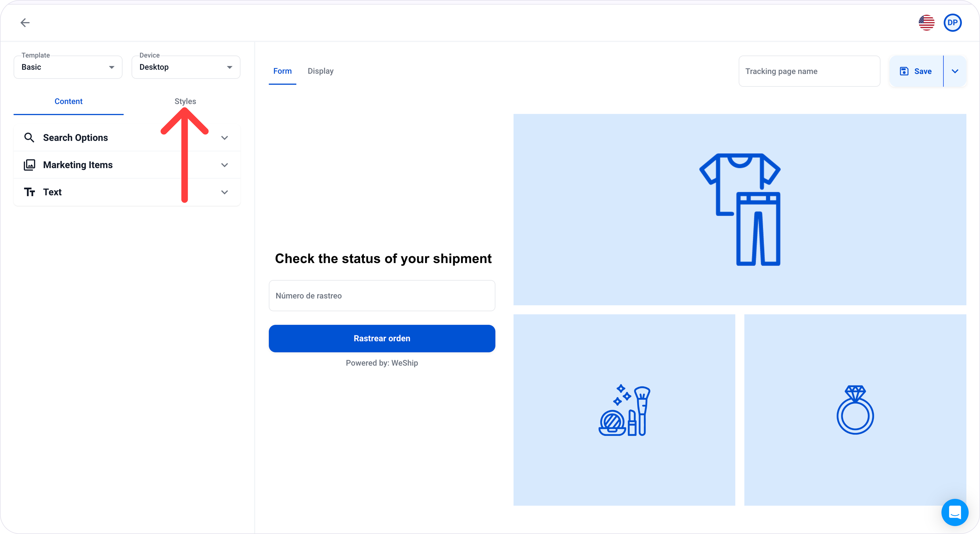Switch to the Content tab

click(68, 101)
